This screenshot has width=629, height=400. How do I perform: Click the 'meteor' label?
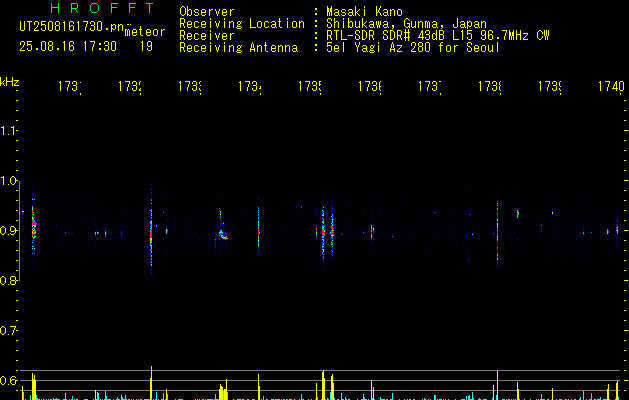[145, 32]
